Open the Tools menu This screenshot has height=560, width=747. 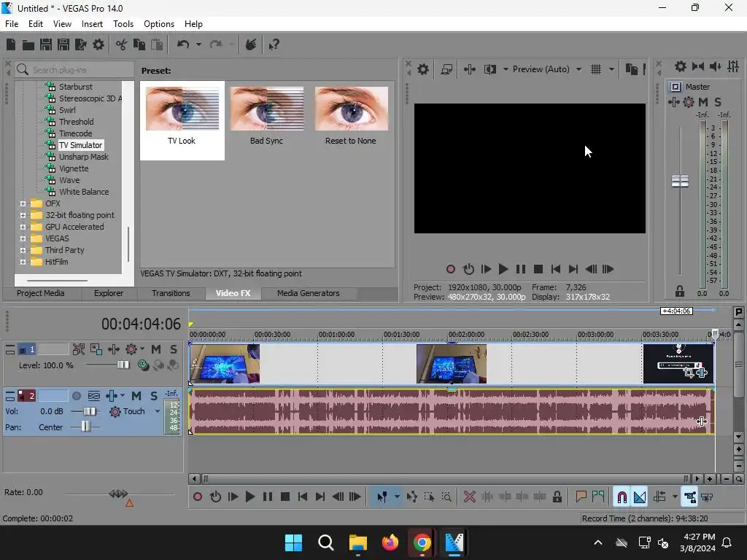point(123,24)
